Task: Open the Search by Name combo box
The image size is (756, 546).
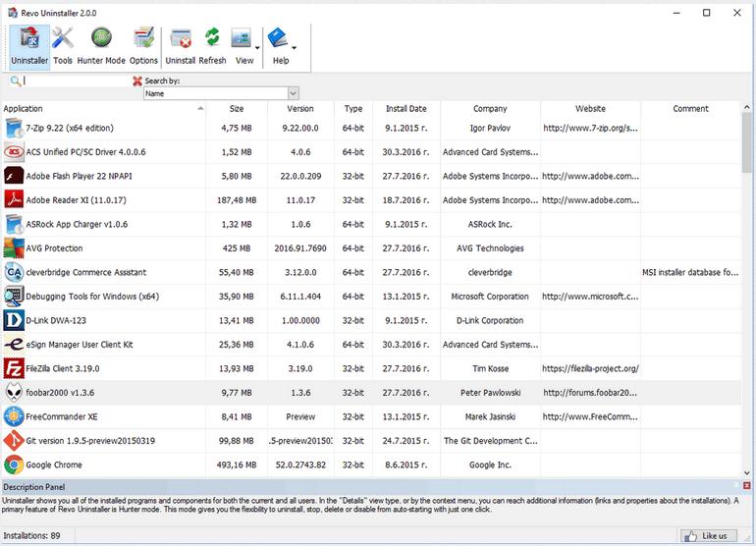Action: pyautogui.click(x=221, y=93)
